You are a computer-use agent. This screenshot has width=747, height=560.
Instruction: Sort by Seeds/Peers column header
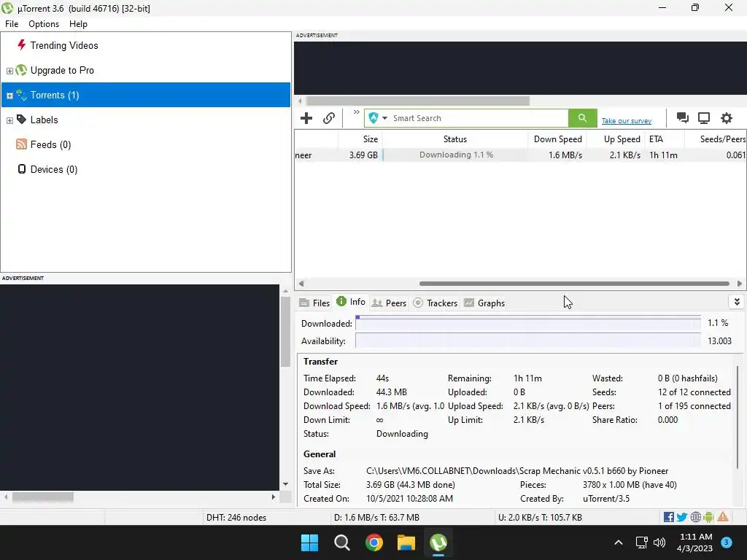716,139
